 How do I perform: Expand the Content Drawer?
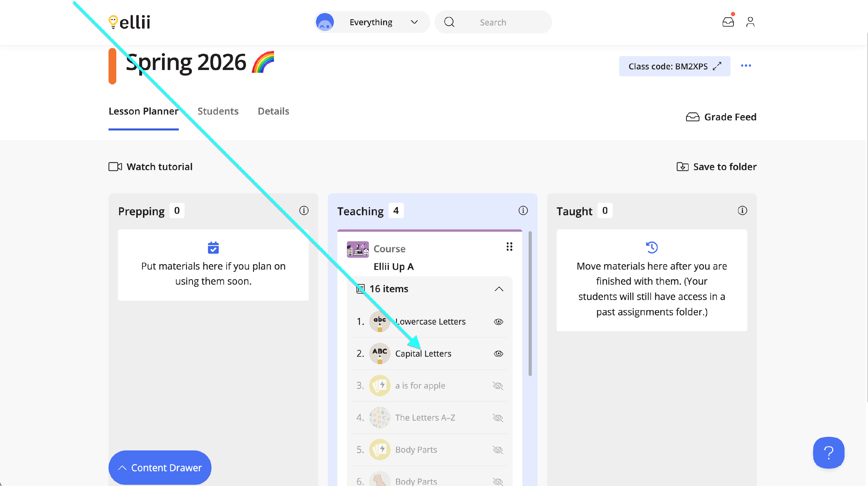160,467
